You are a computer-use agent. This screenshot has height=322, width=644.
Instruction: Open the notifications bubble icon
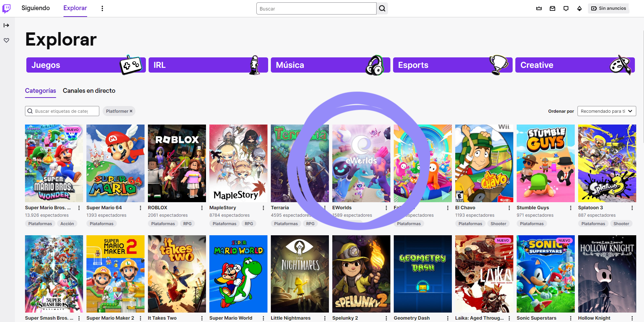click(566, 8)
